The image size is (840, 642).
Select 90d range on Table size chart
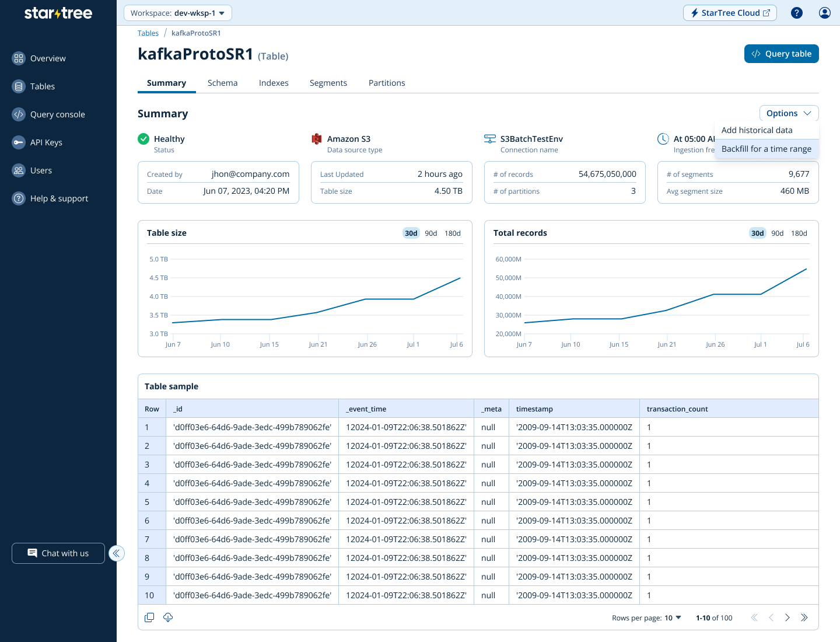[430, 233]
